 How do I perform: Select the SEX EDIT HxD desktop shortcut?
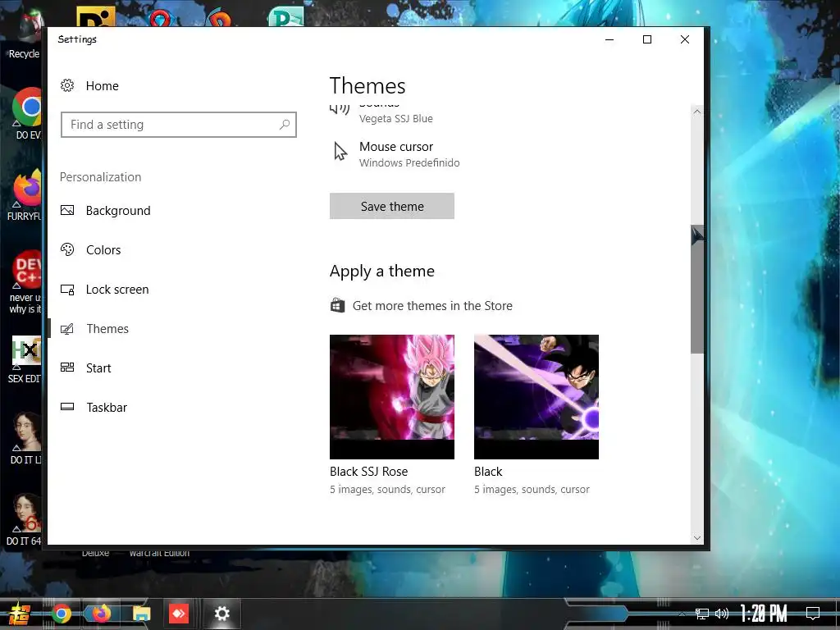point(25,359)
